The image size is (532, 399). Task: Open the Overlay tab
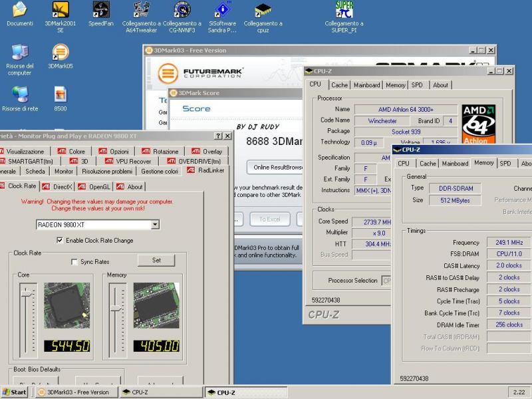coord(207,152)
